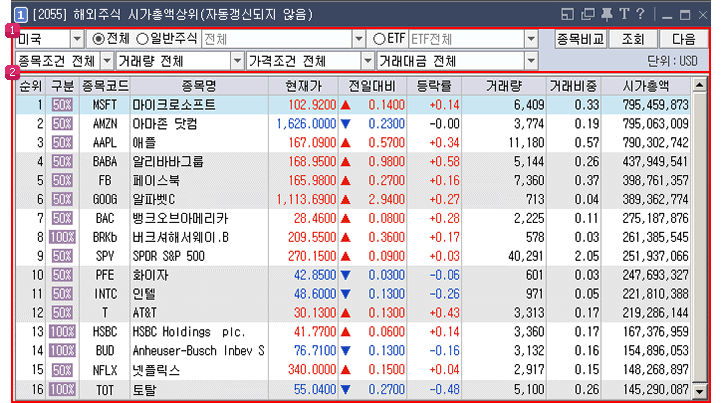
Task: Select the ETF radio button
Action: click(x=379, y=39)
